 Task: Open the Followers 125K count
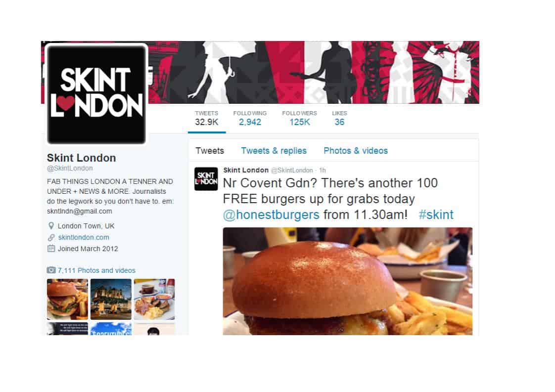pyautogui.click(x=299, y=119)
